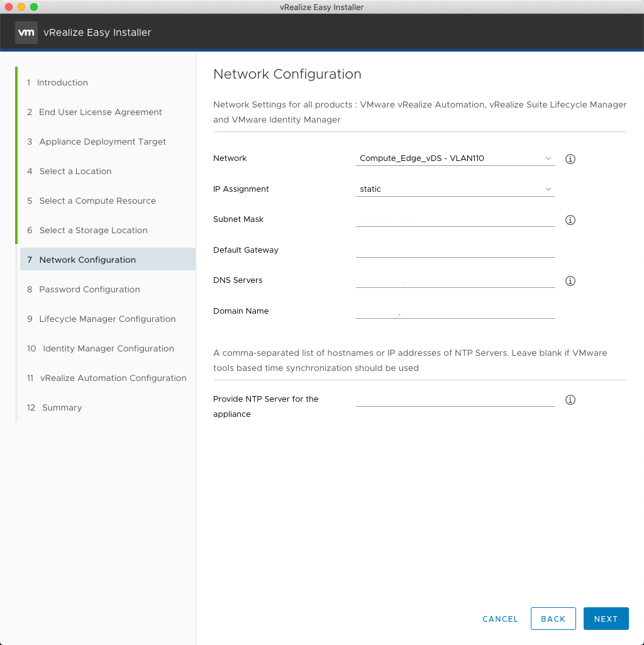644x645 pixels.
Task: Go to step 6 Select a Storage Location
Action: click(x=87, y=231)
